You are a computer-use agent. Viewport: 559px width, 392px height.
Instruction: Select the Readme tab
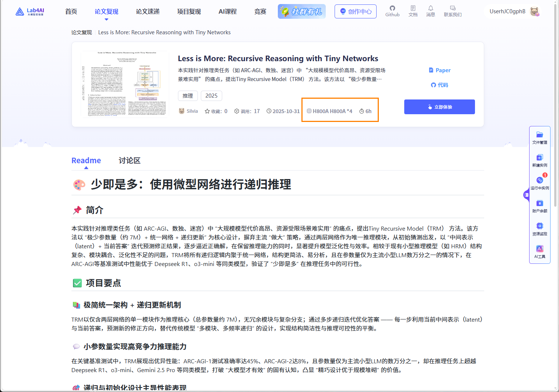click(x=86, y=160)
